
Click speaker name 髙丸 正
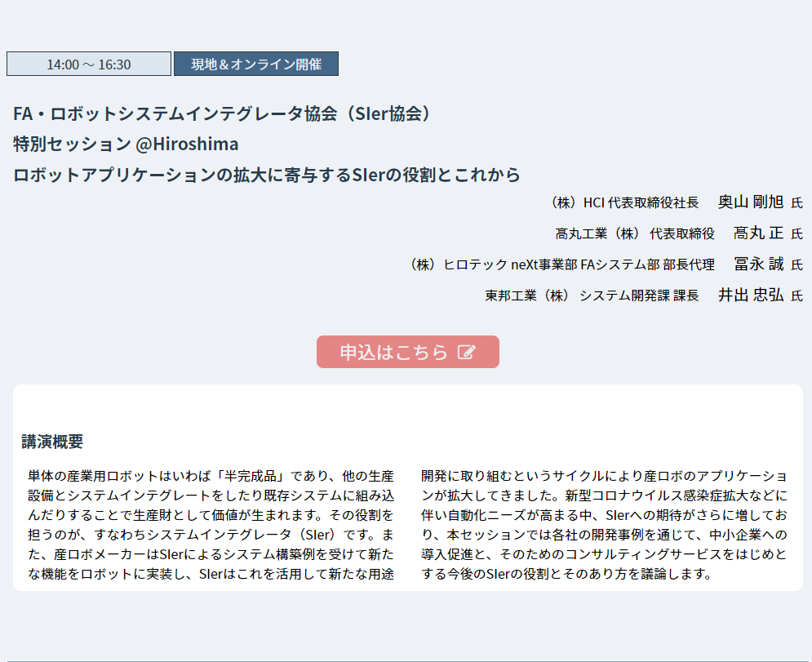(758, 233)
